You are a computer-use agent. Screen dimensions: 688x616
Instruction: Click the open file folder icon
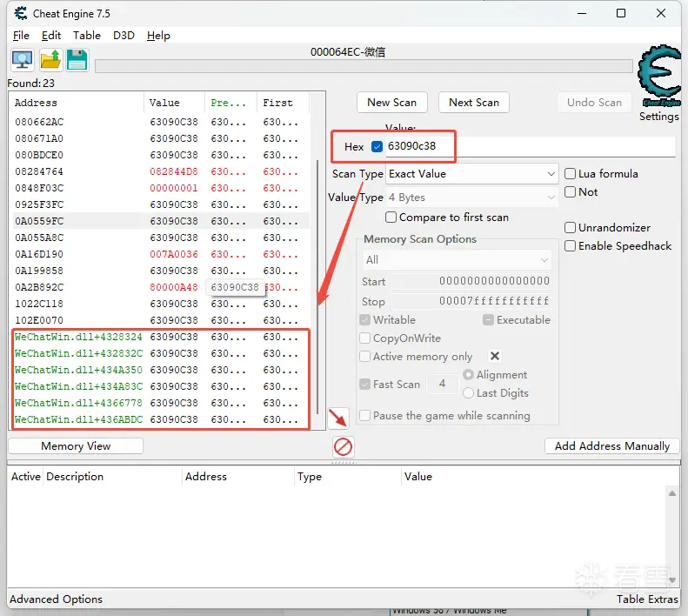pyautogui.click(x=50, y=60)
